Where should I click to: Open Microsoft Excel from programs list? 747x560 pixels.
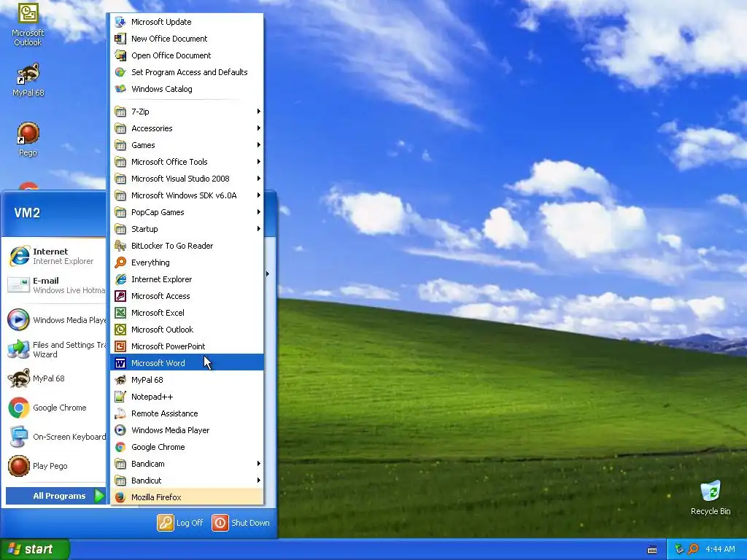(187, 313)
